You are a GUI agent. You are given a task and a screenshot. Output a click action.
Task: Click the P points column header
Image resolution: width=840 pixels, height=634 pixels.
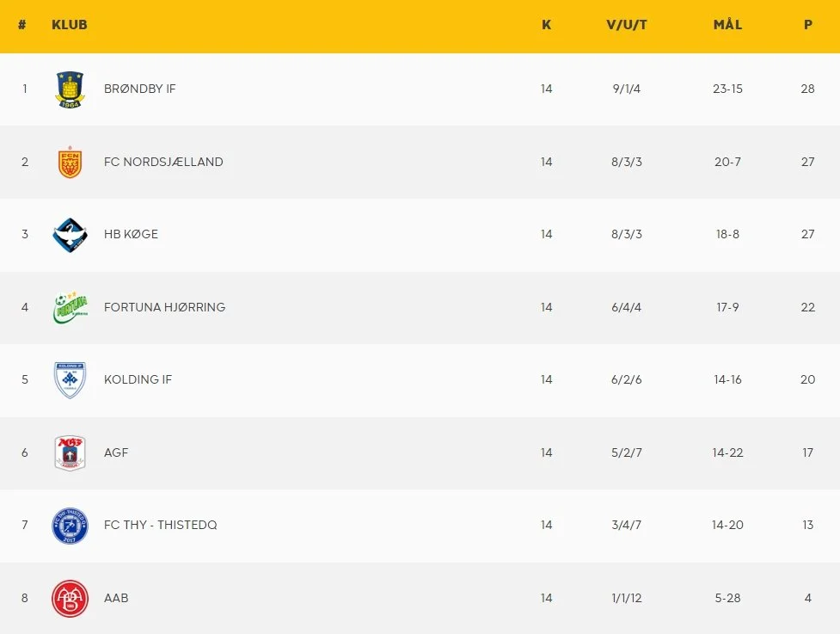[x=808, y=25]
